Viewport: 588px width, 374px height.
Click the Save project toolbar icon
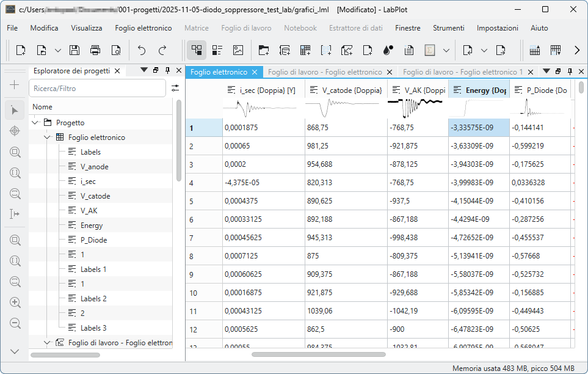tap(74, 51)
